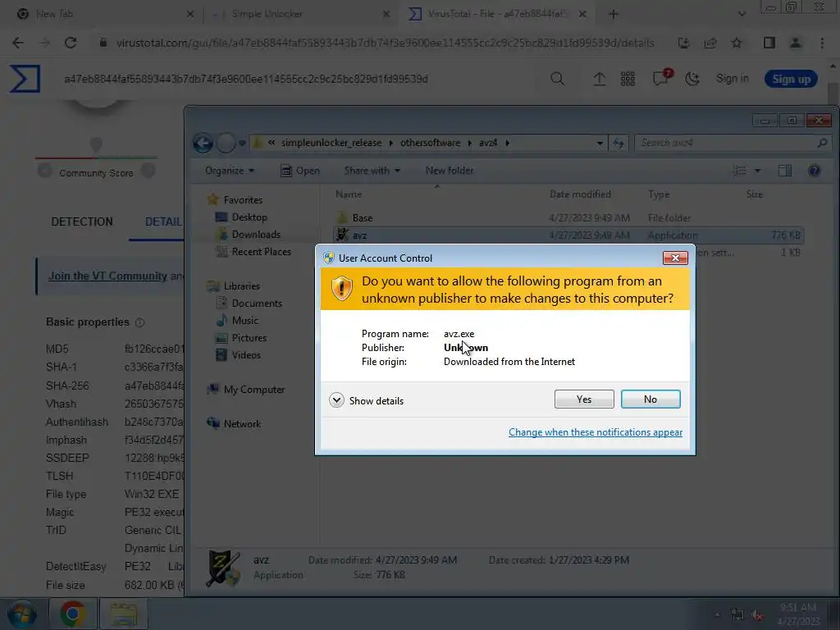
Task: Open VirusTotal notifications icon
Action: pos(661,78)
